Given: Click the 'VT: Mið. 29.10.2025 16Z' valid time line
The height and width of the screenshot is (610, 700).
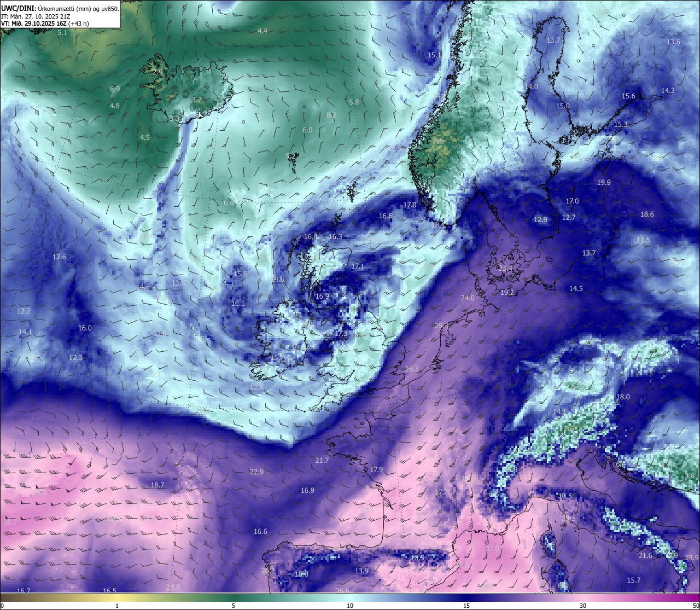Looking at the screenshot, I should pos(45,24).
